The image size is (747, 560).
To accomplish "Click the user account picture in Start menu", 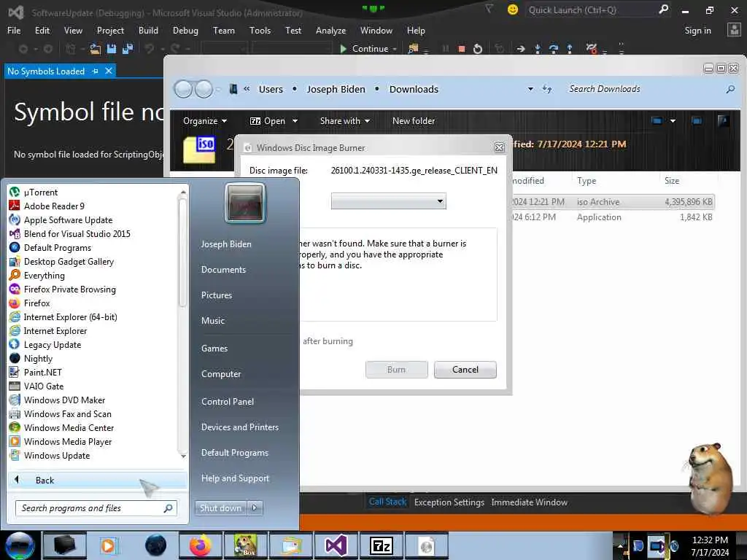I will click(245, 203).
